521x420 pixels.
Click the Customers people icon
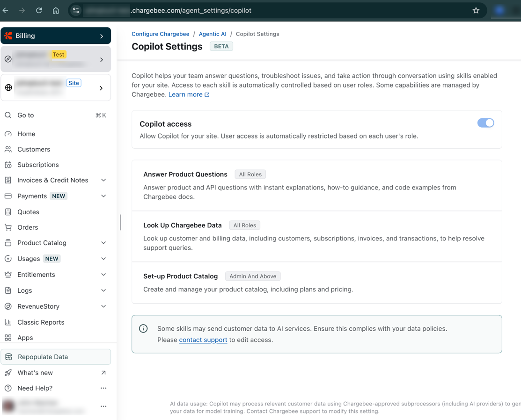coord(8,149)
